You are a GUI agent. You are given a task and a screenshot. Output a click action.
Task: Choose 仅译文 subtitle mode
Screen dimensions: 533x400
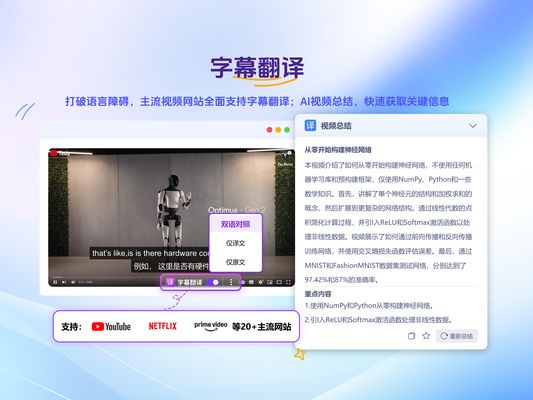coord(236,243)
